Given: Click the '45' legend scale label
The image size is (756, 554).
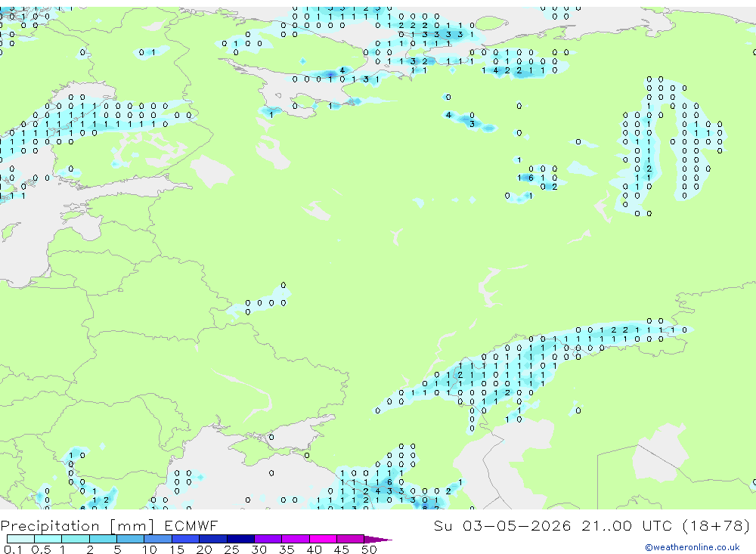Looking at the screenshot, I should tap(342, 549).
